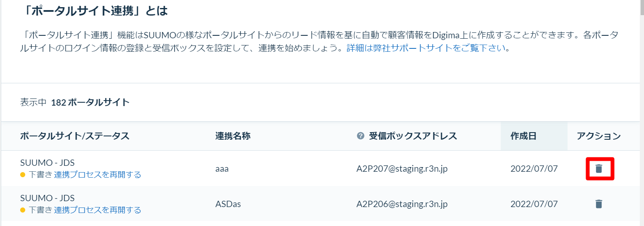Click the vertical scrollbar thumb at right edge

(641, 7)
